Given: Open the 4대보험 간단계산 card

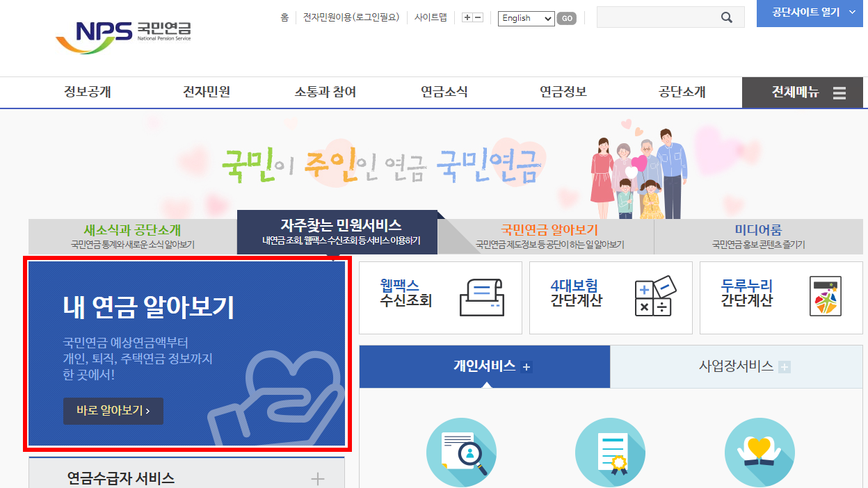Looking at the screenshot, I should click(611, 298).
